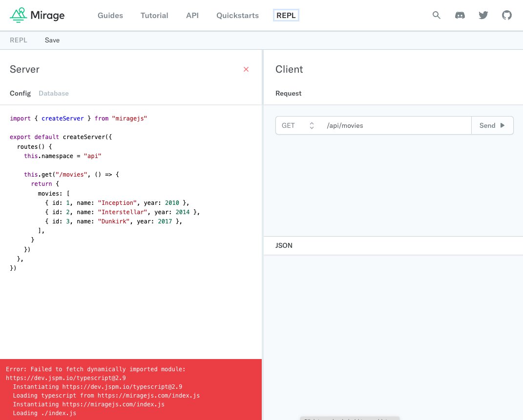The height and width of the screenshot is (420, 523).
Task: Open the GET method dropdown
Action: click(298, 125)
